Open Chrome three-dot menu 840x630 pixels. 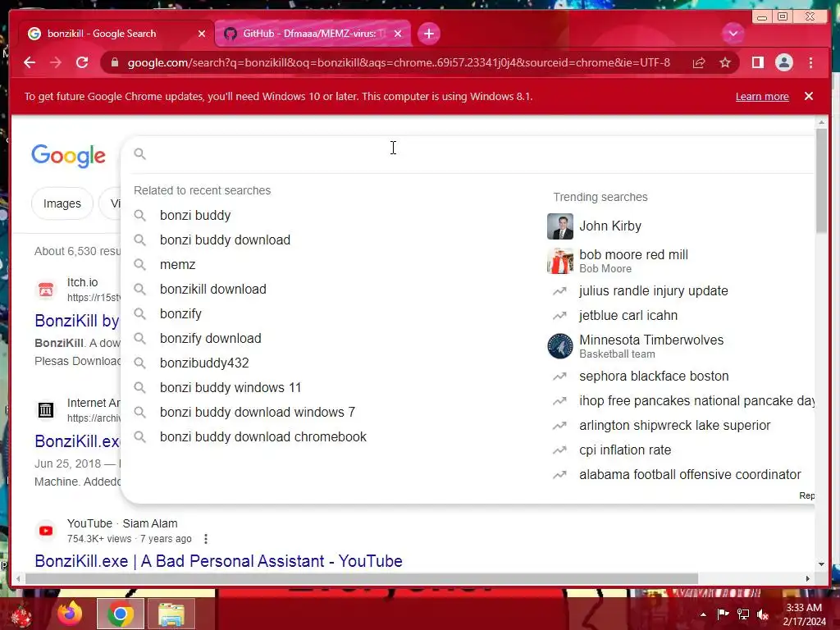click(x=810, y=62)
